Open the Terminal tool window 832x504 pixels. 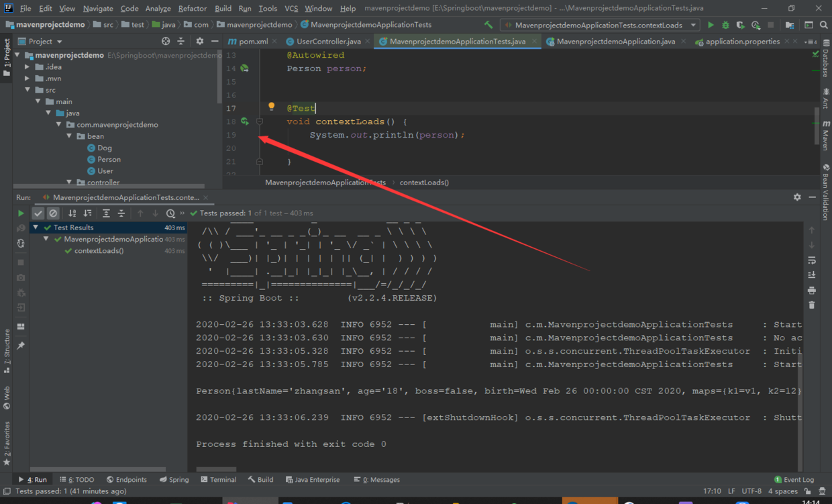(218, 480)
